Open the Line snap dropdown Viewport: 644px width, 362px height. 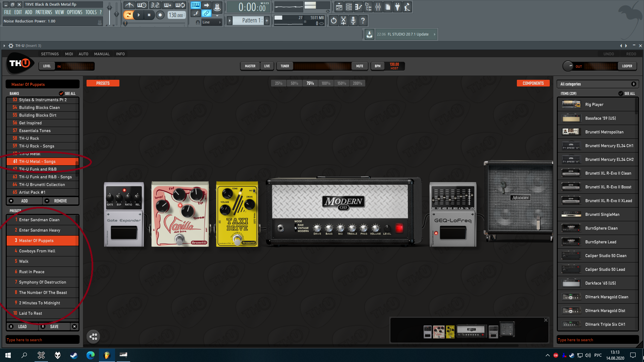click(x=212, y=22)
